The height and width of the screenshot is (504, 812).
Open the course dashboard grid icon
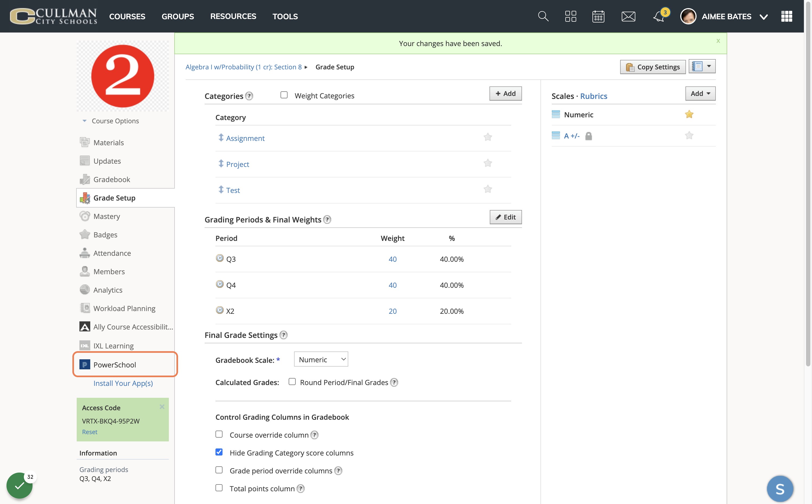coord(570,16)
